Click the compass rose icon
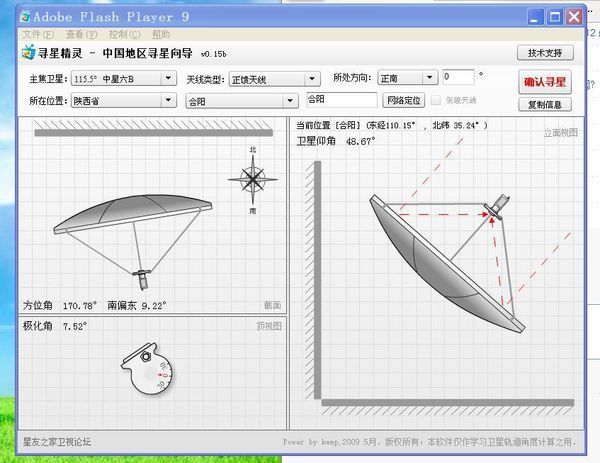The height and width of the screenshot is (463, 600). 253,180
